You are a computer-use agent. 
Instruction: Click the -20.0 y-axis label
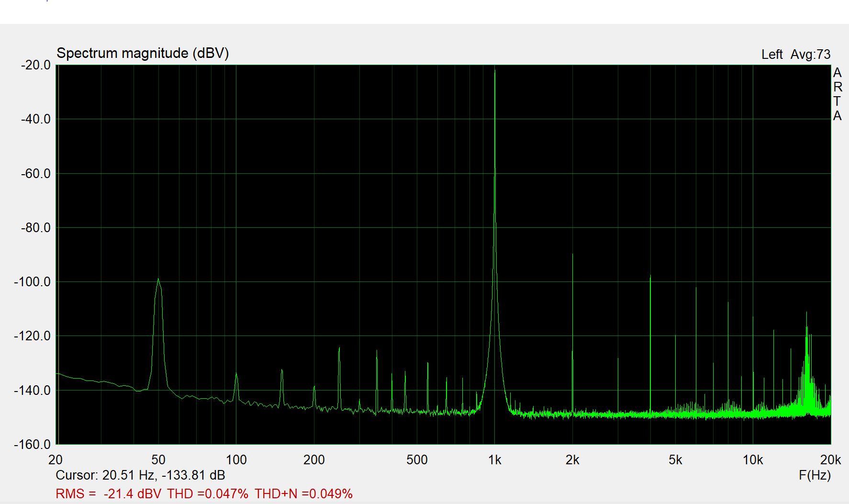[x=36, y=65]
